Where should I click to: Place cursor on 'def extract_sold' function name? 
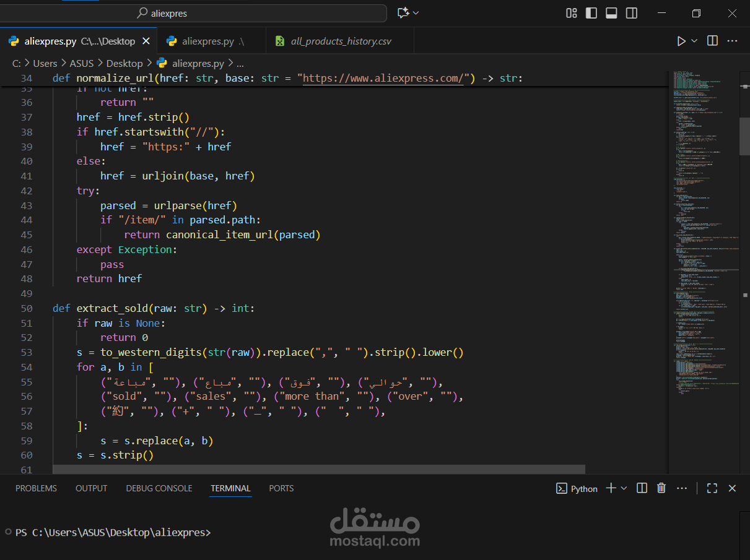[x=112, y=308]
